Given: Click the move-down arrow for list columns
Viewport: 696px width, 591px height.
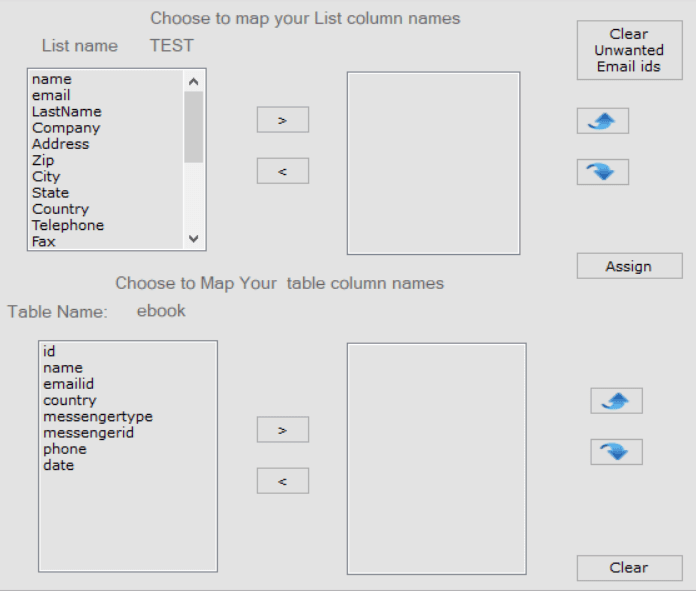Looking at the screenshot, I should point(603,172).
